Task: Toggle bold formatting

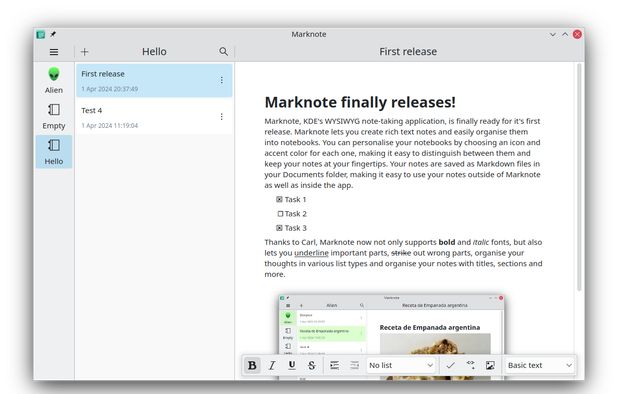Action: [x=252, y=365]
